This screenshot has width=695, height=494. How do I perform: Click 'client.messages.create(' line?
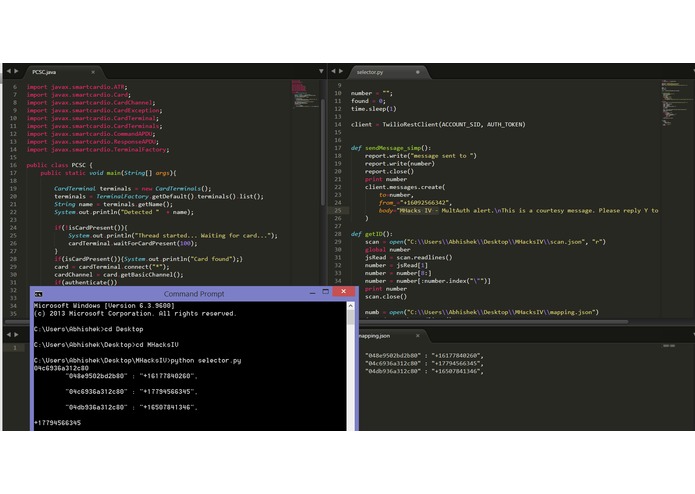coord(405,187)
